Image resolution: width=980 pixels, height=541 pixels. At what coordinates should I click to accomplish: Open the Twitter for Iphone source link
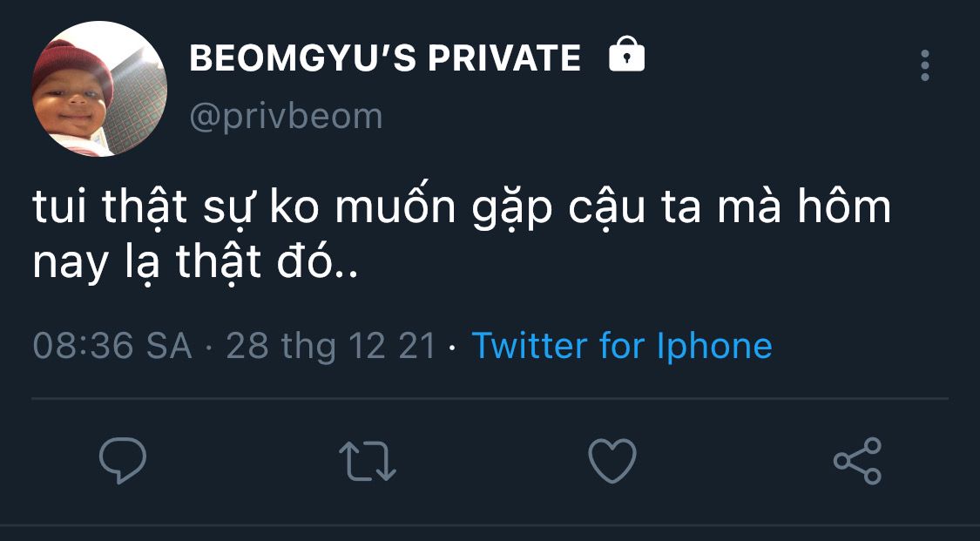pyautogui.click(x=621, y=346)
